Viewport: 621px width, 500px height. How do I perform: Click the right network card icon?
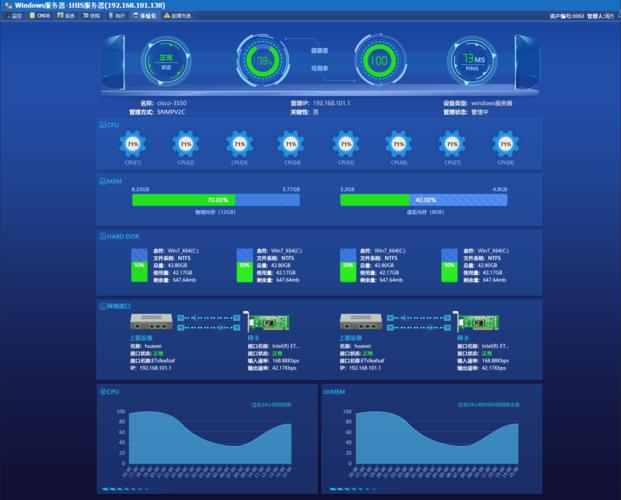tap(474, 322)
